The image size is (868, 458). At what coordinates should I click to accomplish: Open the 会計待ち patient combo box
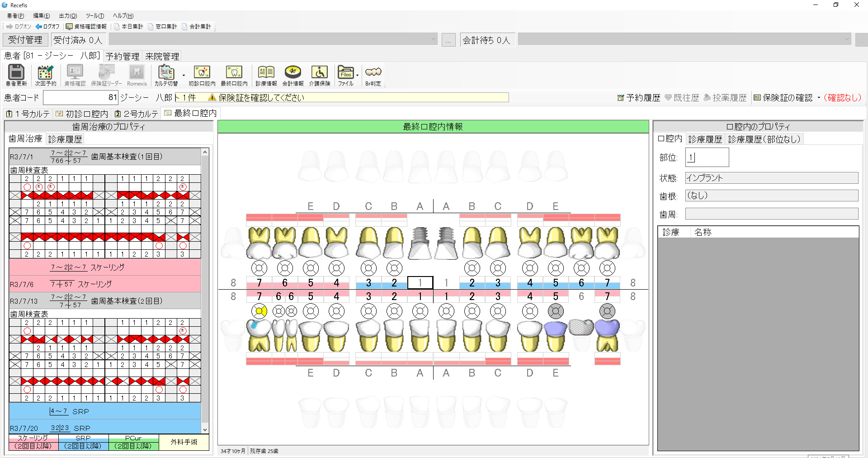tap(684, 39)
